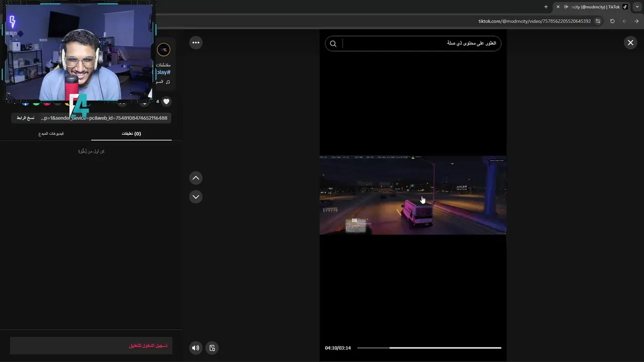Click the browser address bar URL

(x=534, y=21)
